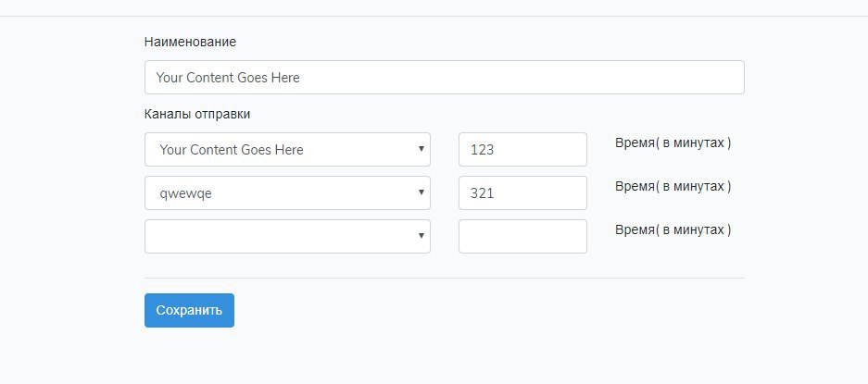The width and height of the screenshot is (868, 384).
Task: Click 'Your Content Goes Here' text in name field
Action: [228, 78]
